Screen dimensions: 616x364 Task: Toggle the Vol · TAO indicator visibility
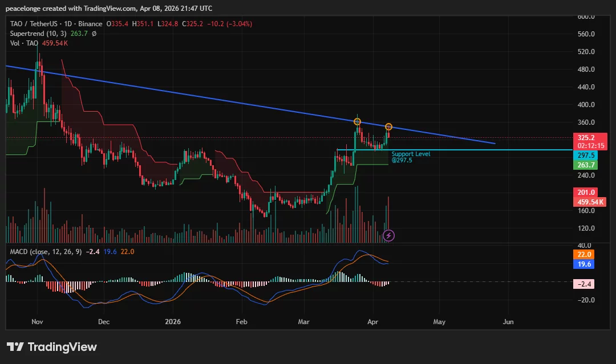23,43
